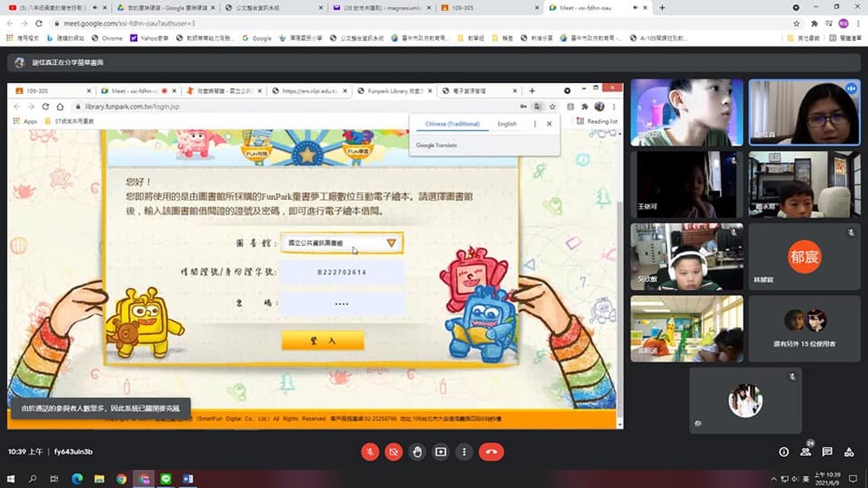Switch to the magnesium tab
This screenshot has width=868, height=488.
(x=382, y=8)
